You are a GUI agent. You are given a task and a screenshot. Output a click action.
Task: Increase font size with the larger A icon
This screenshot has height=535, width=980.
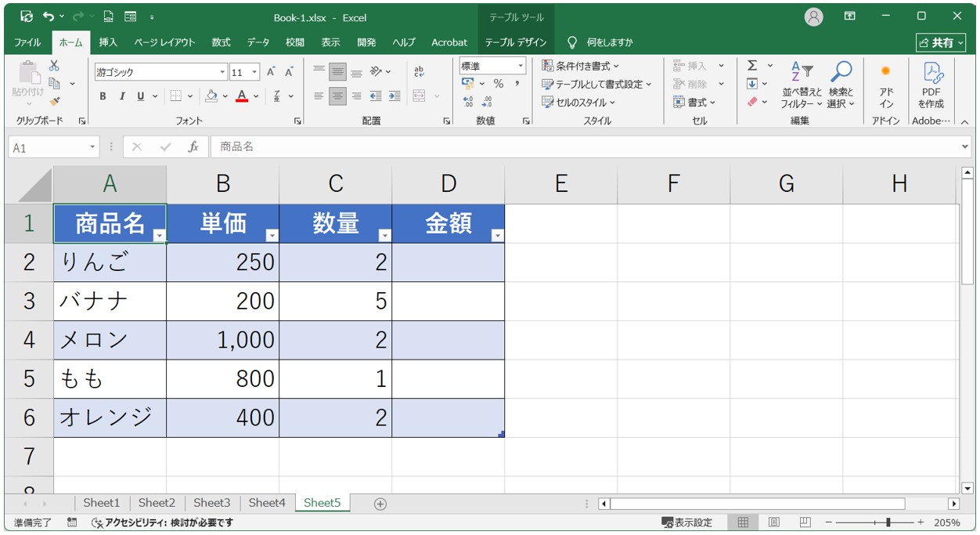point(271,72)
